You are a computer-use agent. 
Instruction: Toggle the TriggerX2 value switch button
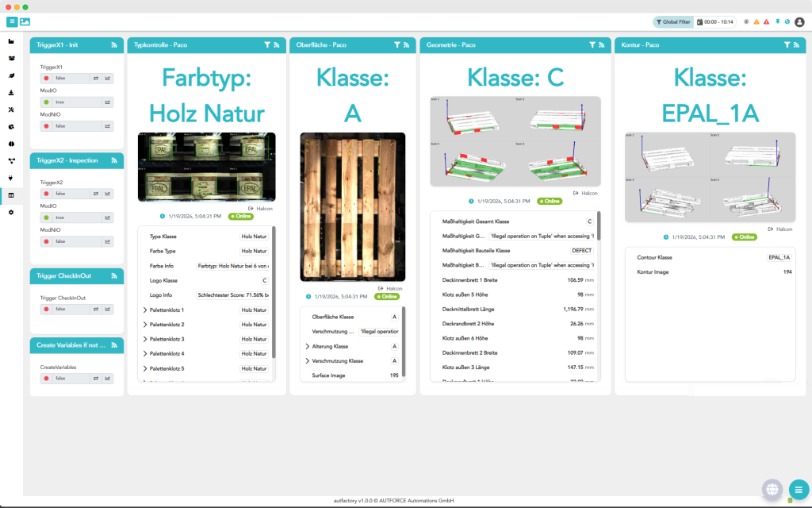[x=95, y=194]
